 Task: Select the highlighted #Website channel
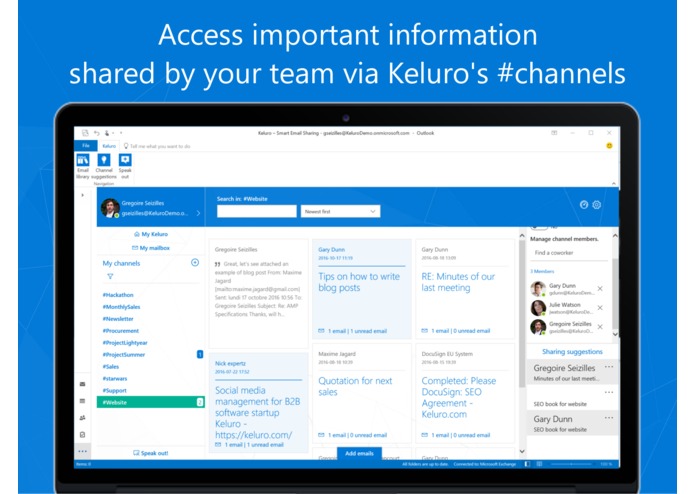151,402
